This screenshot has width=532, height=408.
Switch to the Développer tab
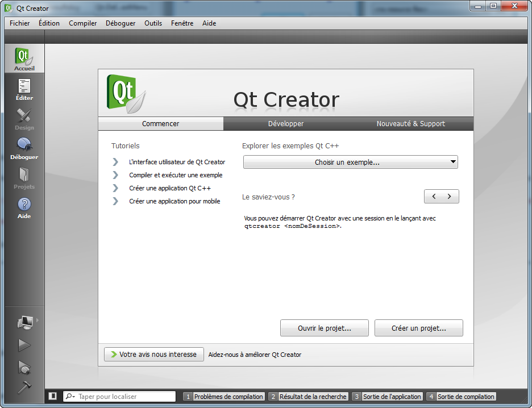(x=286, y=123)
